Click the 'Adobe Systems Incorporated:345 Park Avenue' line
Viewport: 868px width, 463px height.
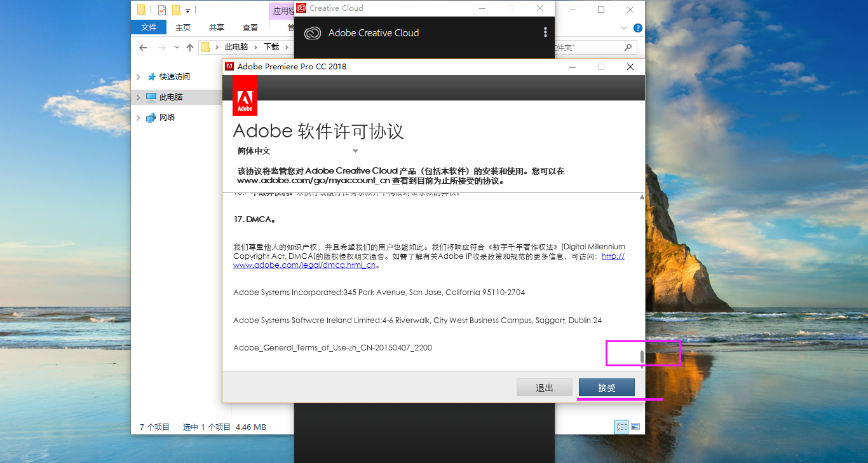379,293
